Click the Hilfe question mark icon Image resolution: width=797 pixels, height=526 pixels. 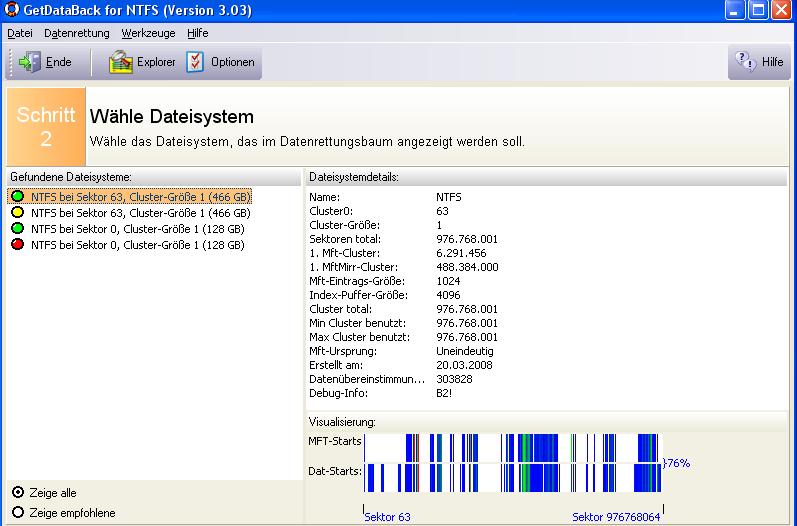click(x=746, y=62)
